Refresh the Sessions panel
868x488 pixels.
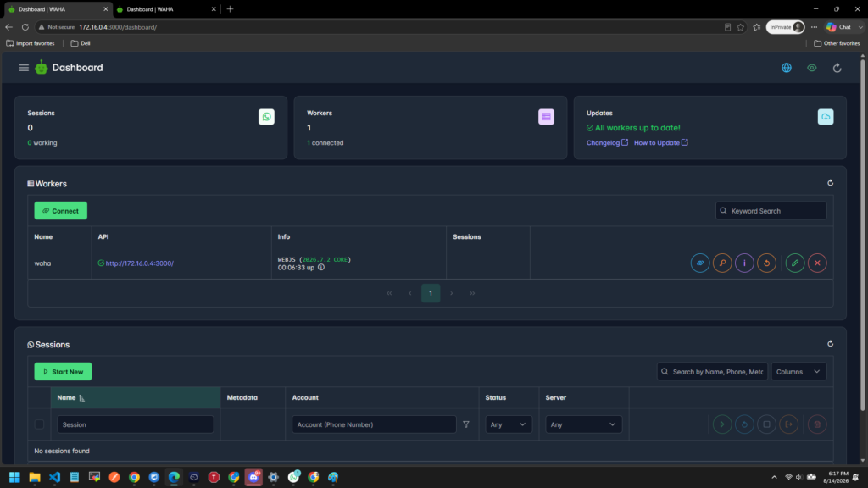tap(830, 344)
